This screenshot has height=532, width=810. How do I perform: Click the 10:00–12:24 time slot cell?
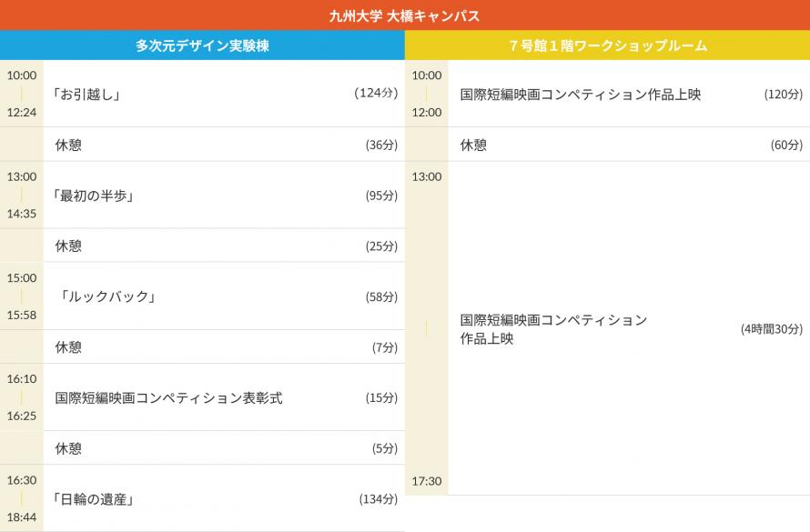pos(22,94)
